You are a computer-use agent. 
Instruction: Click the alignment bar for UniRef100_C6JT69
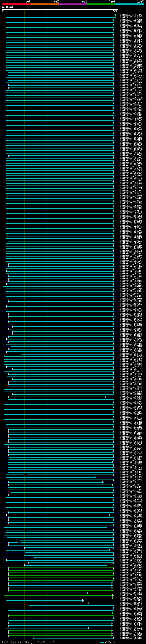point(74,557)
